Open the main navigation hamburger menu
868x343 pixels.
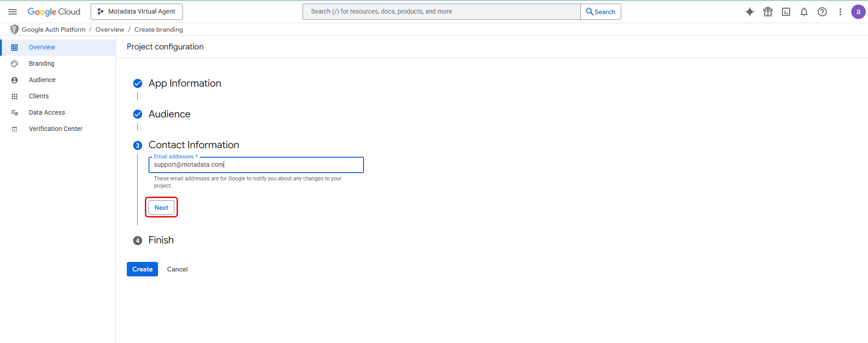13,12
